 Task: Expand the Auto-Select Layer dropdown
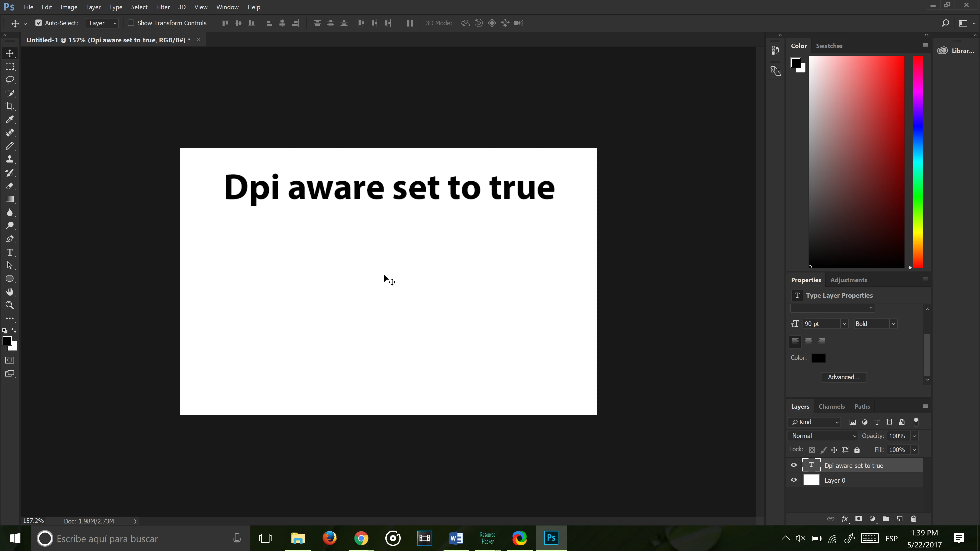click(102, 23)
